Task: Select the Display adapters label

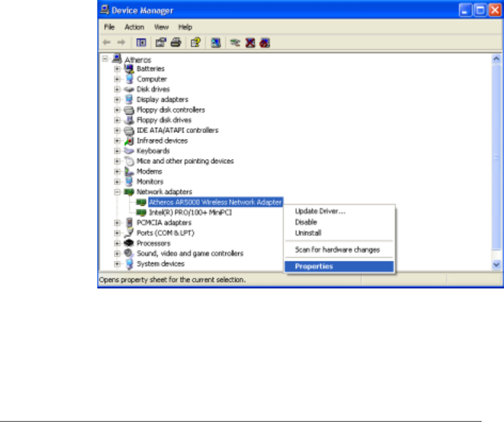Action: [x=163, y=100]
